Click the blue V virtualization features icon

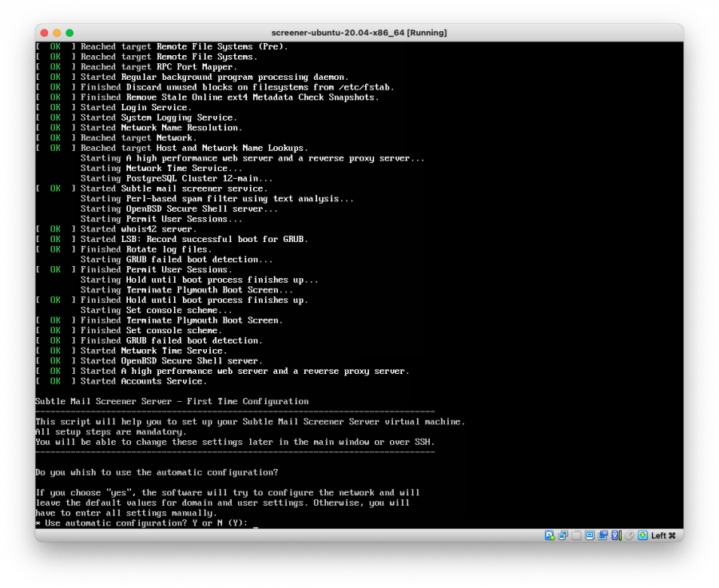(x=616, y=535)
